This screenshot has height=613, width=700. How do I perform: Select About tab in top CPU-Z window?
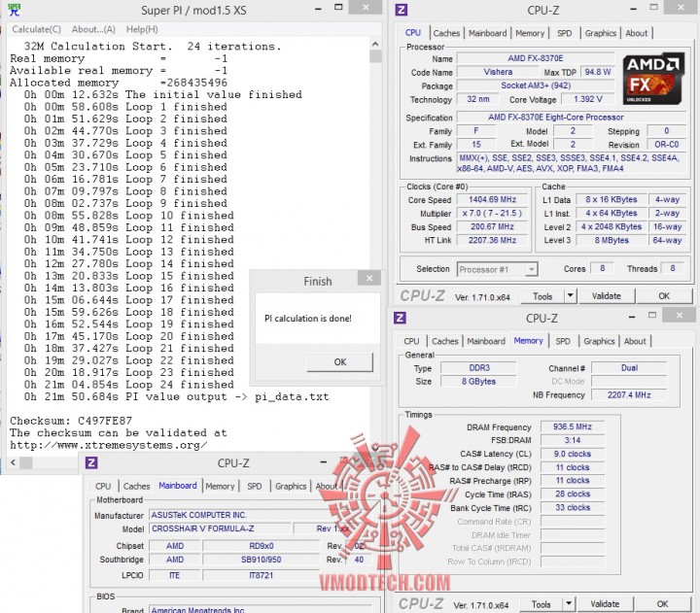click(x=636, y=33)
